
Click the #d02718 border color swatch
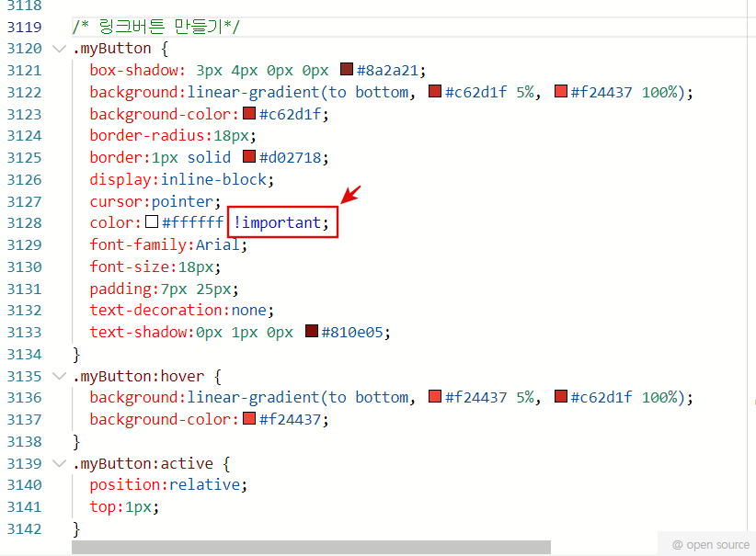(248, 156)
